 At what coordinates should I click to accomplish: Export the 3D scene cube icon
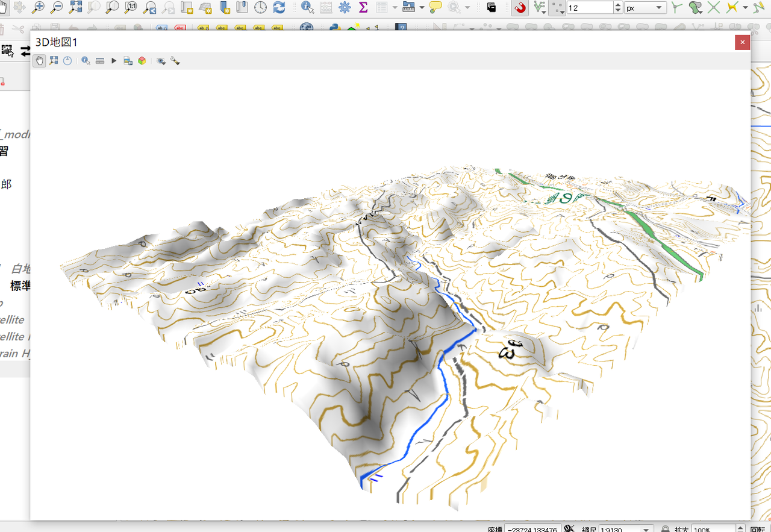(142, 61)
